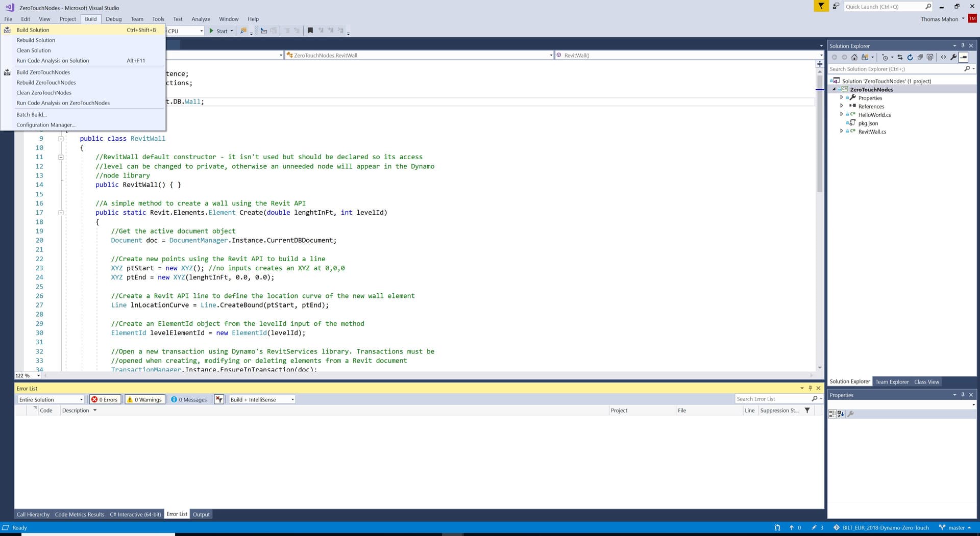The height and width of the screenshot is (536, 980).
Task: Select the Start debugging icon
Action: click(211, 31)
